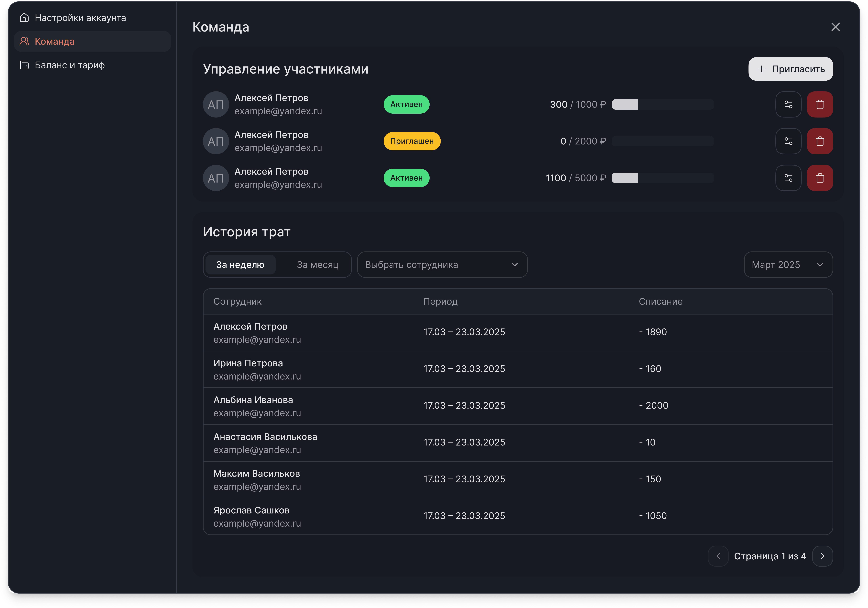Image resolution: width=868 pixels, height=608 pixels.
Task: Open the Команда section in the sidebar
Action: tap(92, 42)
